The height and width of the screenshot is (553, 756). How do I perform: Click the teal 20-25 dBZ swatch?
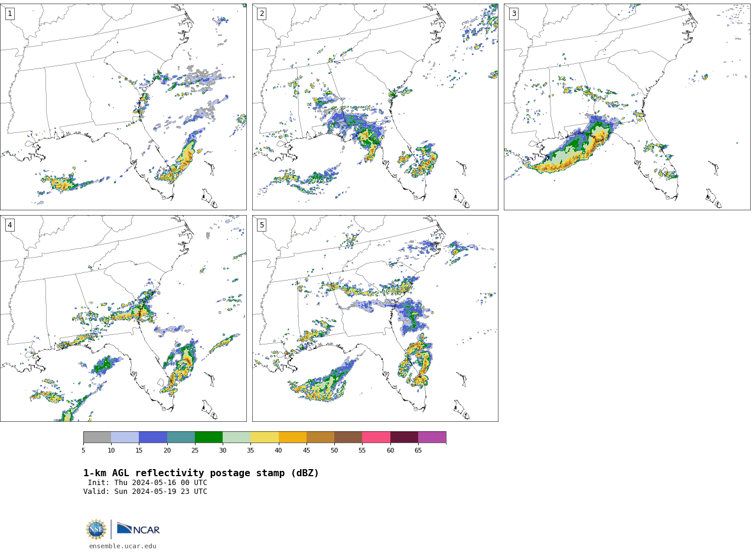(x=181, y=437)
